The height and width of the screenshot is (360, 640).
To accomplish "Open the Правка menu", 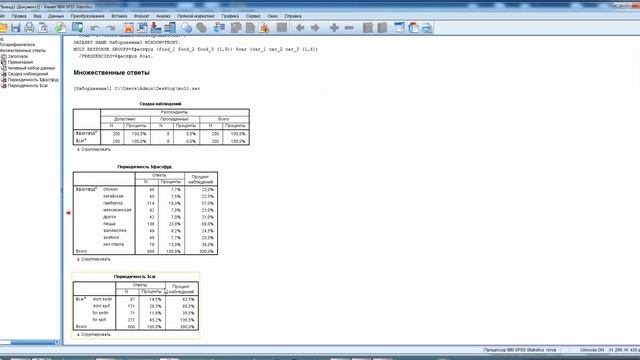I will click(19, 16).
